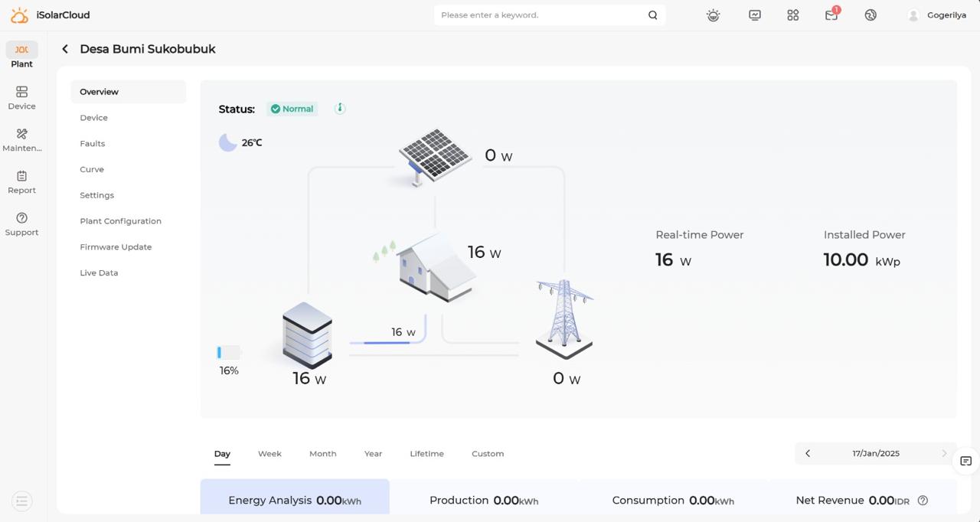Open the feedback chat icon at right edge
The height and width of the screenshot is (522, 980).
click(966, 461)
